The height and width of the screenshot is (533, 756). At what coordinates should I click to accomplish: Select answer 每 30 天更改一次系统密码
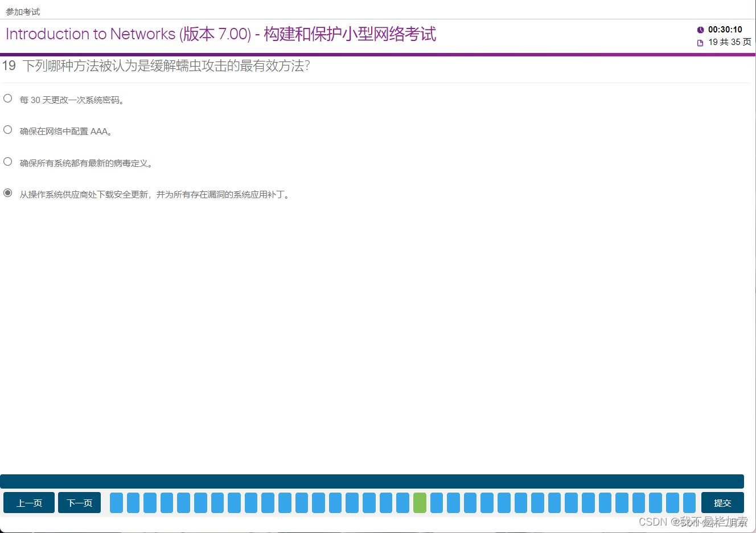(x=7, y=99)
